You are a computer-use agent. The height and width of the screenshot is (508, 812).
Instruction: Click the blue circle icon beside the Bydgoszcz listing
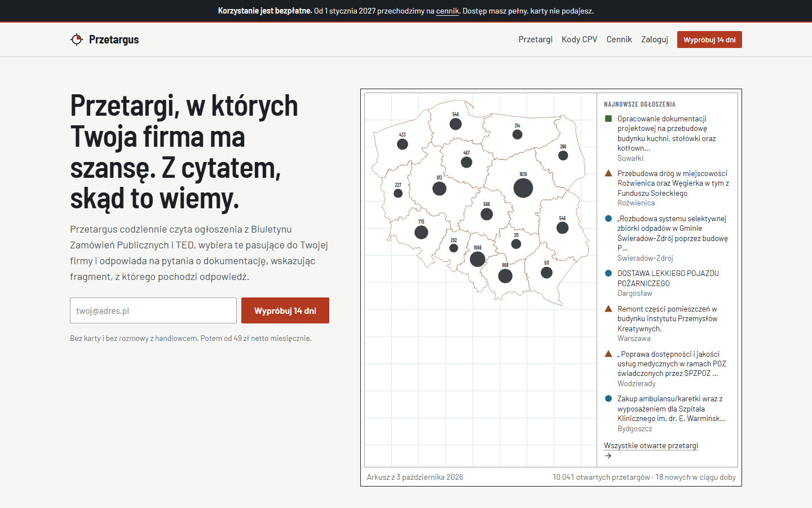(x=608, y=398)
